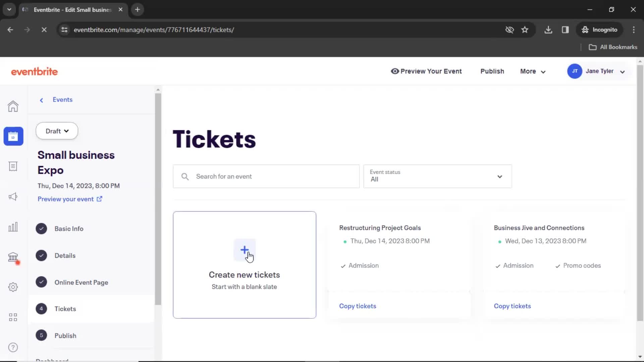Toggle the Online Event Page checkmark
This screenshot has width=644, height=362.
(x=41, y=282)
